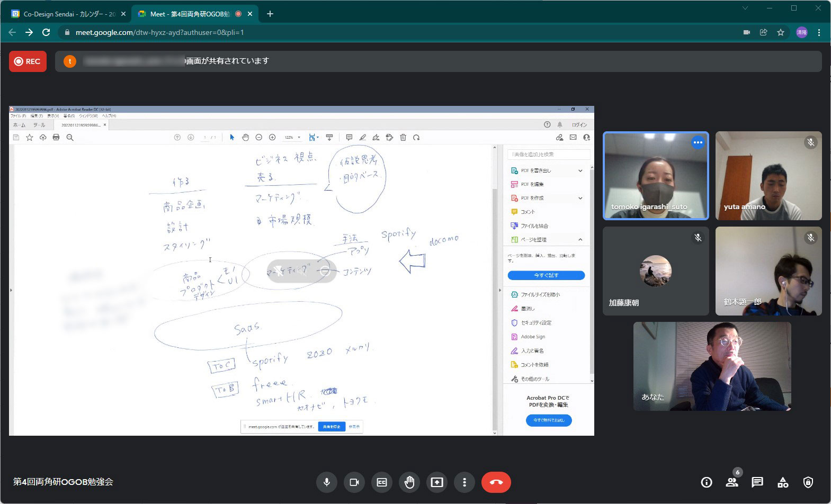This screenshot has height=504, width=831.
Task: Bookmark this page with the star icon
Action: tap(780, 32)
